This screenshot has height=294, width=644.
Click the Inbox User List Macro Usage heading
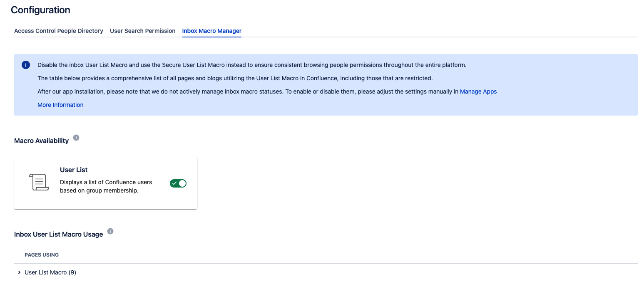coord(58,234)
